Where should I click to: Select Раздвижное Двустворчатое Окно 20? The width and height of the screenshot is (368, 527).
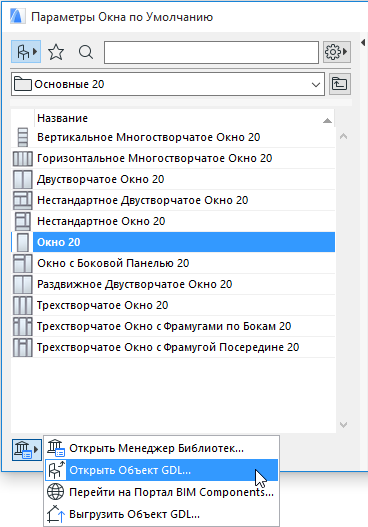pyautogui.click(x=173, y=284)
